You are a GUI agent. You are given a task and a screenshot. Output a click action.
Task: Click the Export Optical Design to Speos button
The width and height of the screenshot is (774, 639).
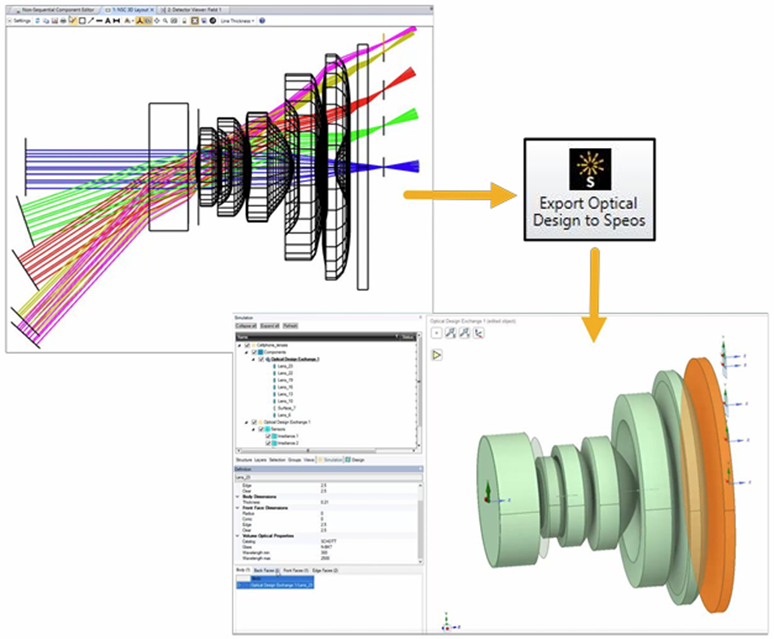pos(589,189)
